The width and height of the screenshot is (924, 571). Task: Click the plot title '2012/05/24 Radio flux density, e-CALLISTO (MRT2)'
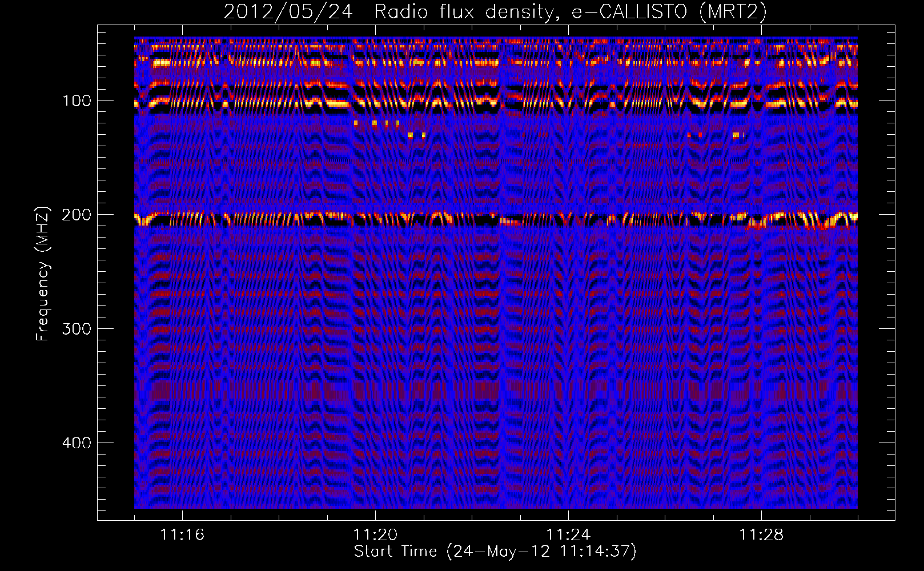495,11
